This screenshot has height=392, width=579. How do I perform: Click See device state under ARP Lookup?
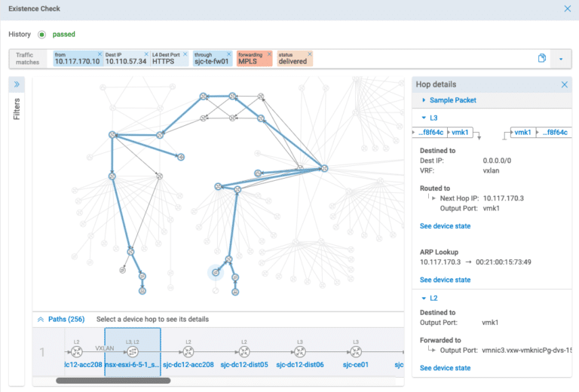coord(445,280)
